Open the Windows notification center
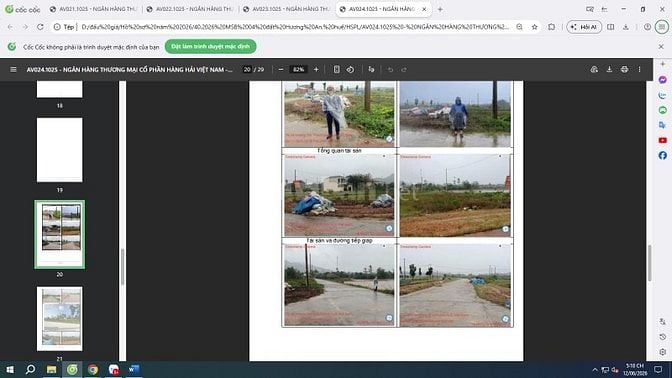The image size is (672, 378). pos(658,369)
